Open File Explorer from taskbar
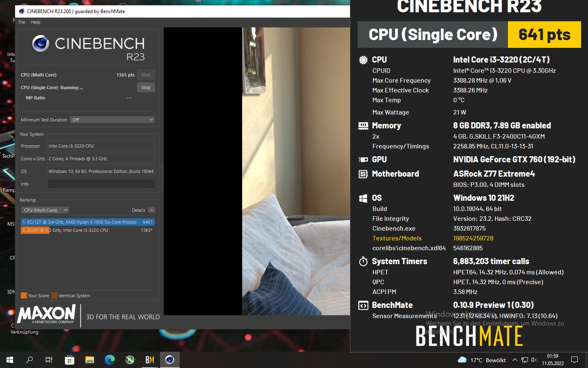 [x=89, y=360]
